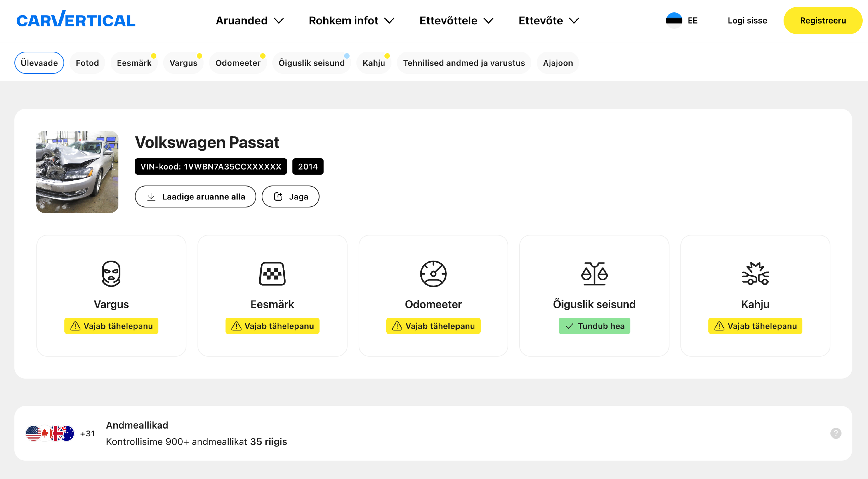
Task: Select the Kahju tab
Action: (x=374, y=63)
